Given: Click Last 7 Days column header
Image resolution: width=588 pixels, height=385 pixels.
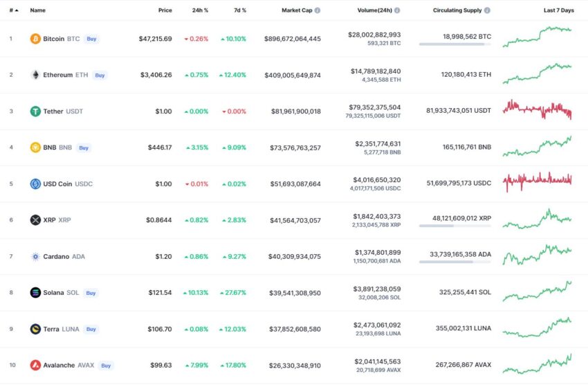Looking at the screenshot, I should click(x=559, y=10).
